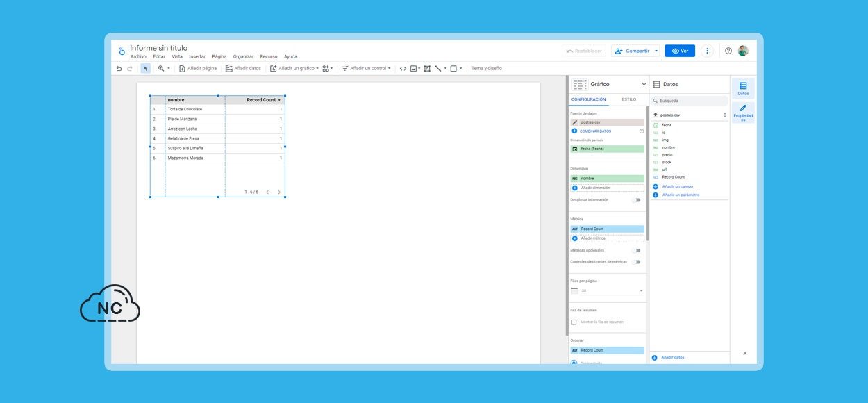This screenshot has width=868, height=403.
Task: Click the vertical scrollbar of configuration panel
Action: click(x=648, y=174)
